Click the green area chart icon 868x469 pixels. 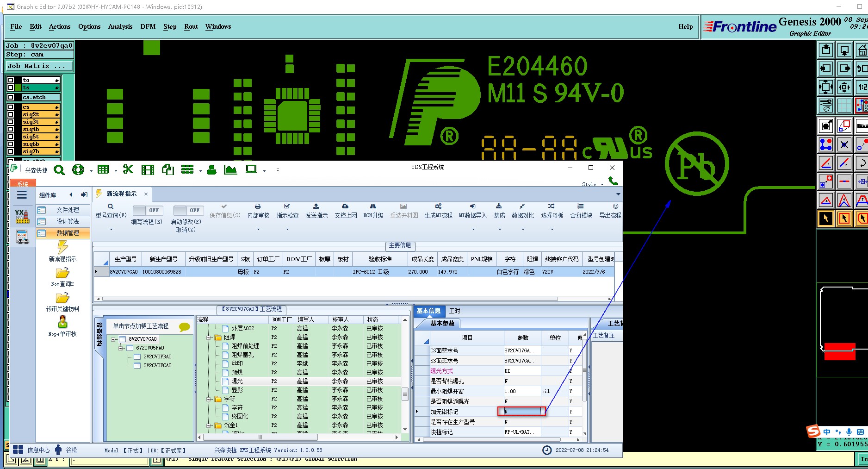230,169
